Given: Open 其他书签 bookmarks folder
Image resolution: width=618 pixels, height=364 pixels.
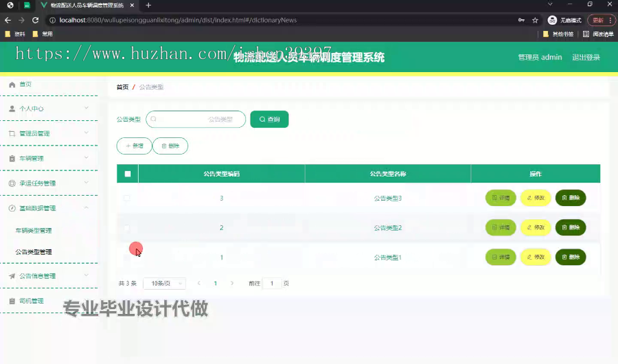Looking at the screenshot, I should click(558, 34).
